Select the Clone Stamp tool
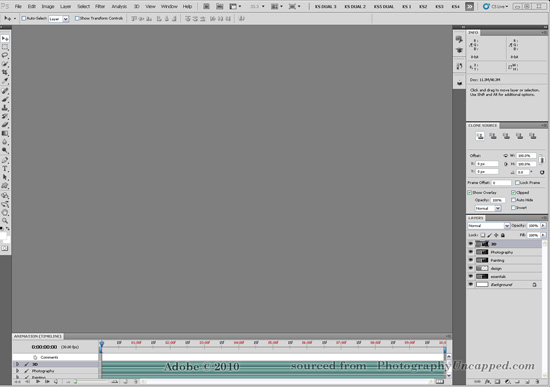Viewport: 550px width, 387px height. (x=5, y=108)
